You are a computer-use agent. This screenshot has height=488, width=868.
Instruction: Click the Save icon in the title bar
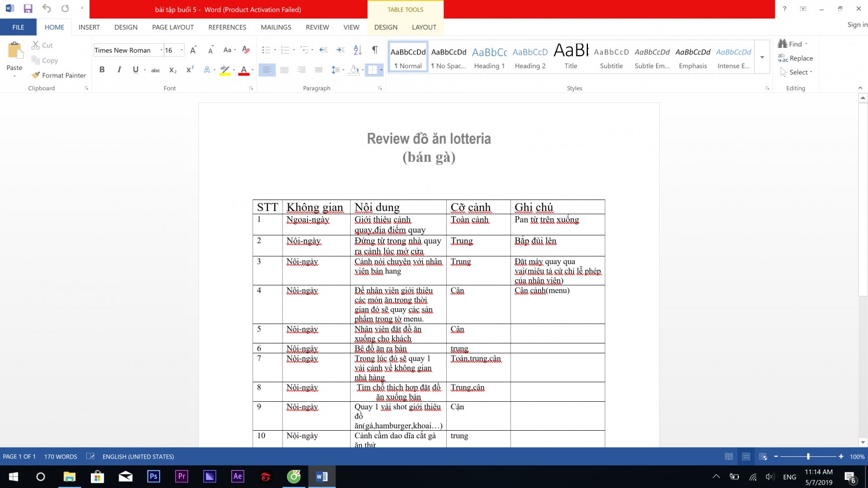tap(28, 9)
